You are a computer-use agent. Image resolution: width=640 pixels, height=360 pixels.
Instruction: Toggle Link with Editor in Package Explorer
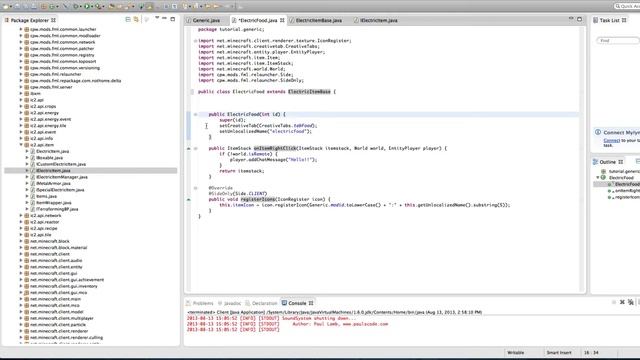(136, 20)
